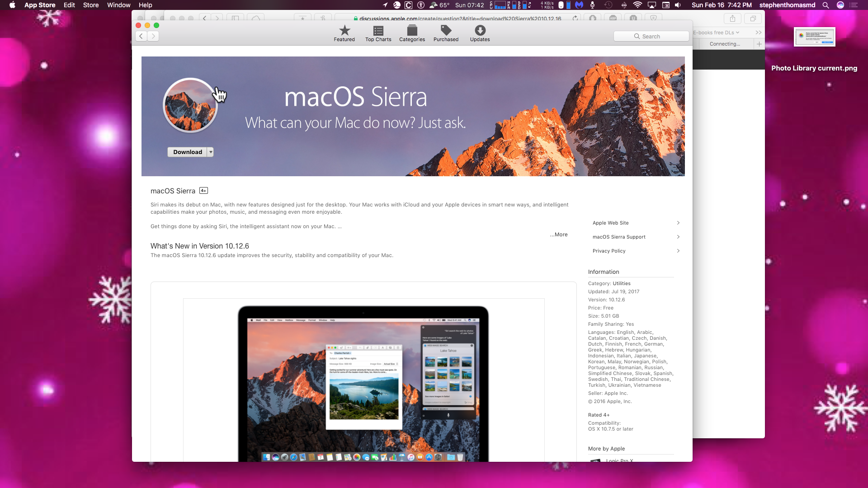Click the 'Price: Free' info line

click(x=600, y=308)
